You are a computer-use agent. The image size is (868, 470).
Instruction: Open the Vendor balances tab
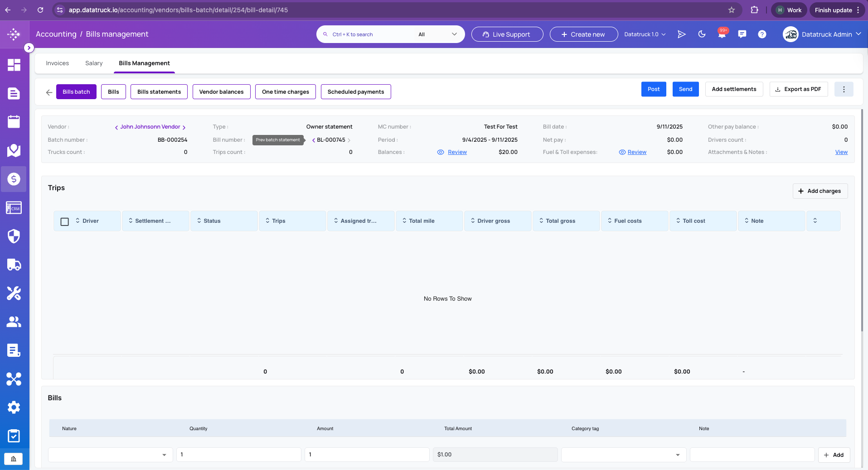click(221, 91)
